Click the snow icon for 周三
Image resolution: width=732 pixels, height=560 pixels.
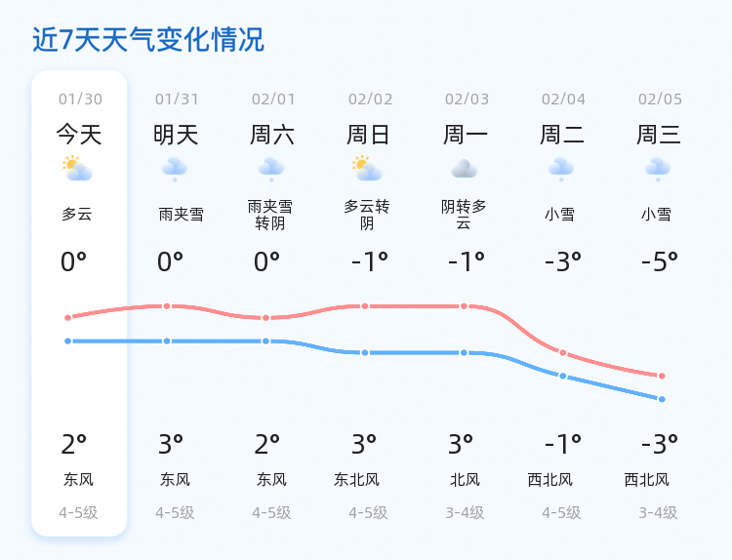click(x=658, y=169)
